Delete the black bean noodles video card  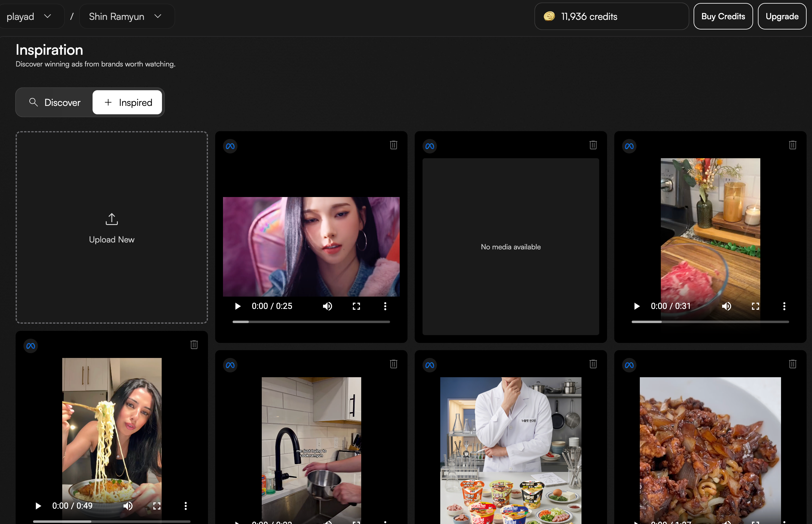793,364
